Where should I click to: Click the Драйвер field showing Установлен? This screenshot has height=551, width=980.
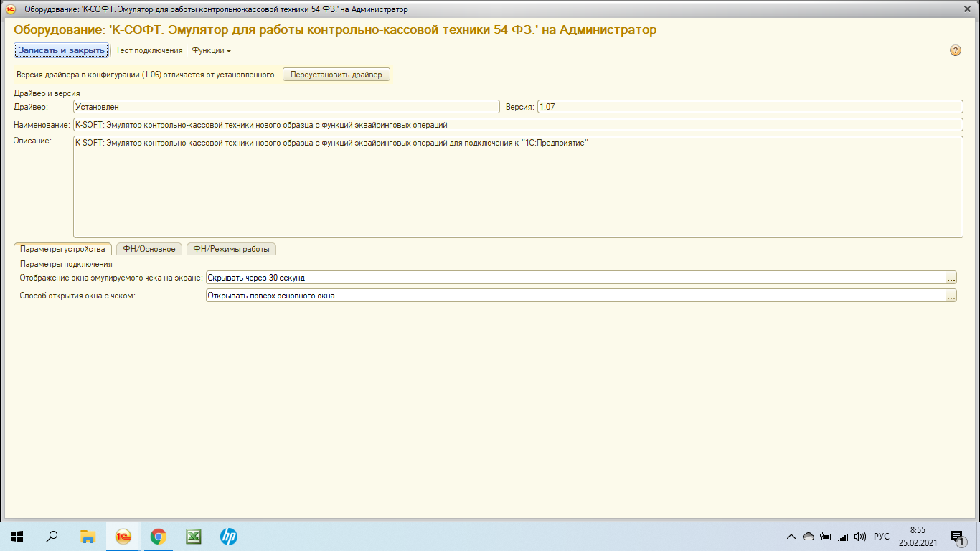pos(286,106)
